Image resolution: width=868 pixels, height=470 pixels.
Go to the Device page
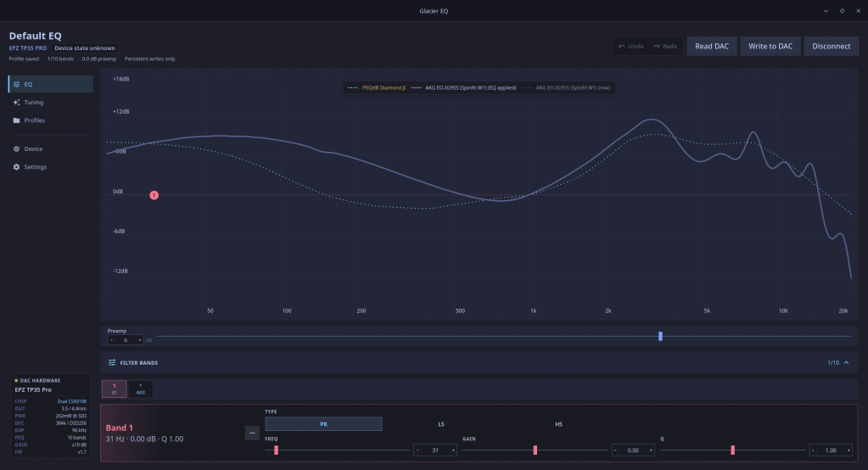coord(51,149)
